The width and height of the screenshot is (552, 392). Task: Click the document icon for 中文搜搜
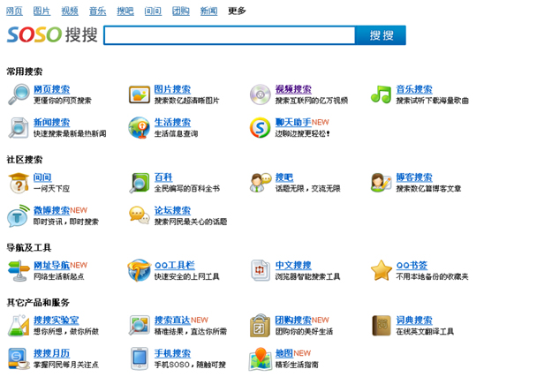click(261, 270)
